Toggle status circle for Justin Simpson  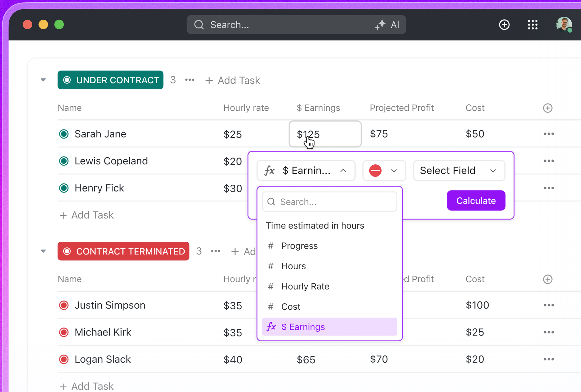64,305
